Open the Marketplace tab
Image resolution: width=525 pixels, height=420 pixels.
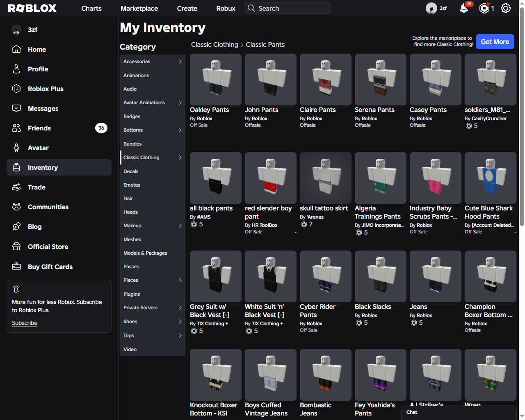[x=139, y=8]
